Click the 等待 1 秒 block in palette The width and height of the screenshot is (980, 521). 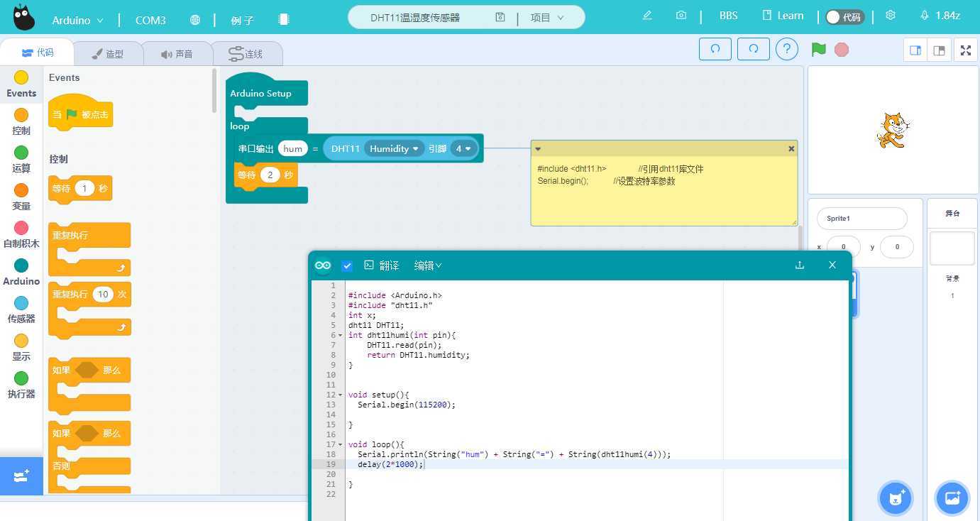tap(80, 189)
